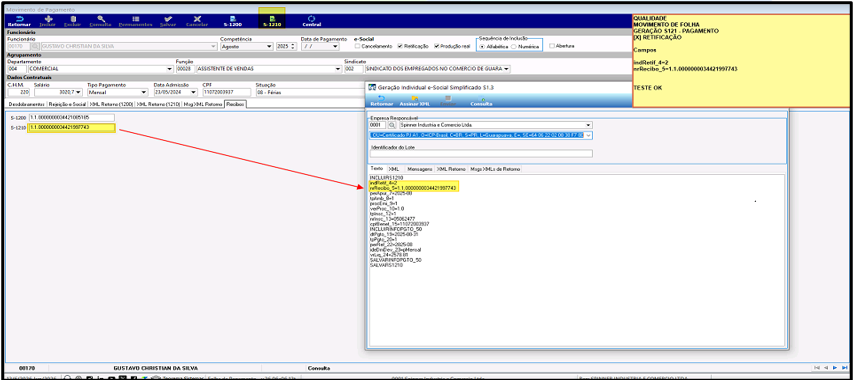Switch to the XML Retorno (1210) tab
The width and height of the screenshot is (855, 380).
pyautogui.click(x=158, y=104)
